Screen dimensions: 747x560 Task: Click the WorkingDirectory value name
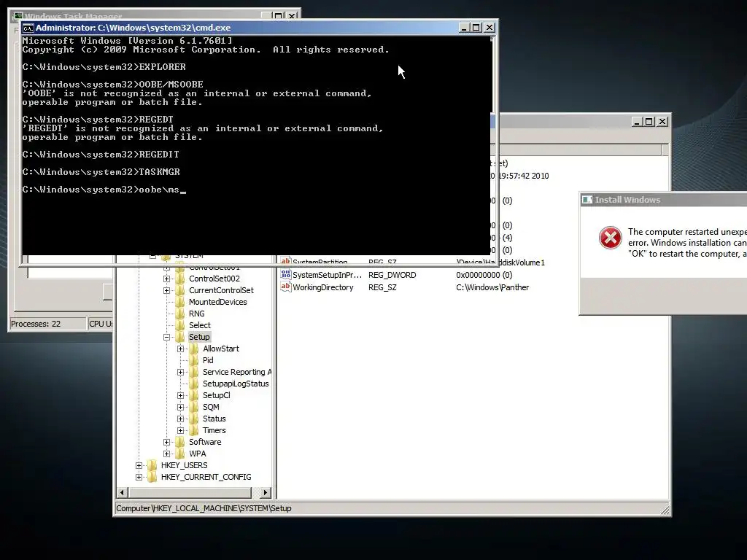(323, 287)
